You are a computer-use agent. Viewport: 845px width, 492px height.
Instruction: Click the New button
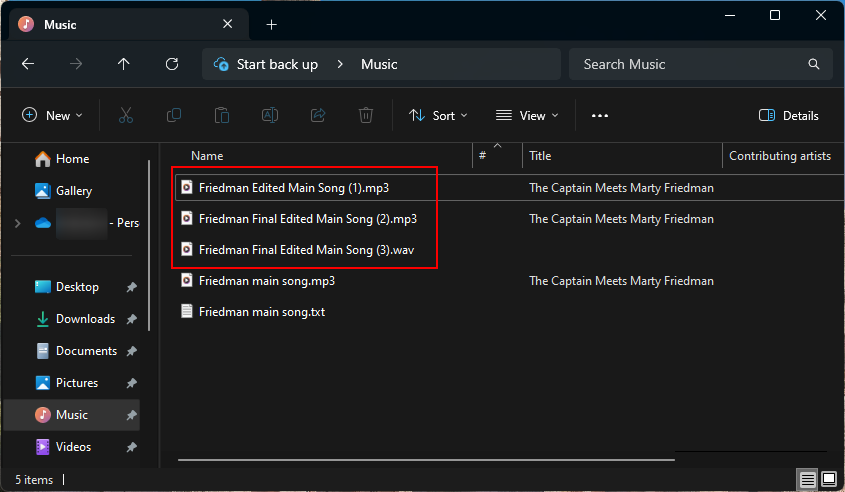coord(53,116)
